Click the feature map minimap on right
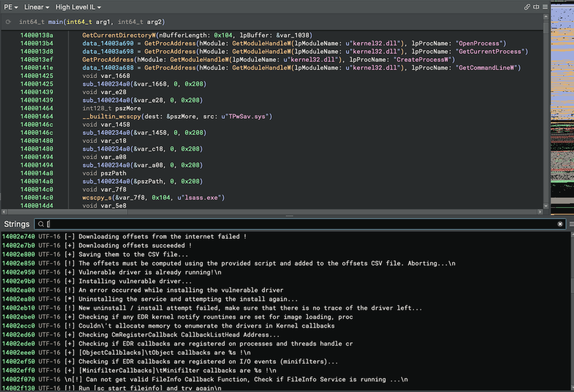The width and height of the screenshot is (574, 392). click(x=562, y=108)
